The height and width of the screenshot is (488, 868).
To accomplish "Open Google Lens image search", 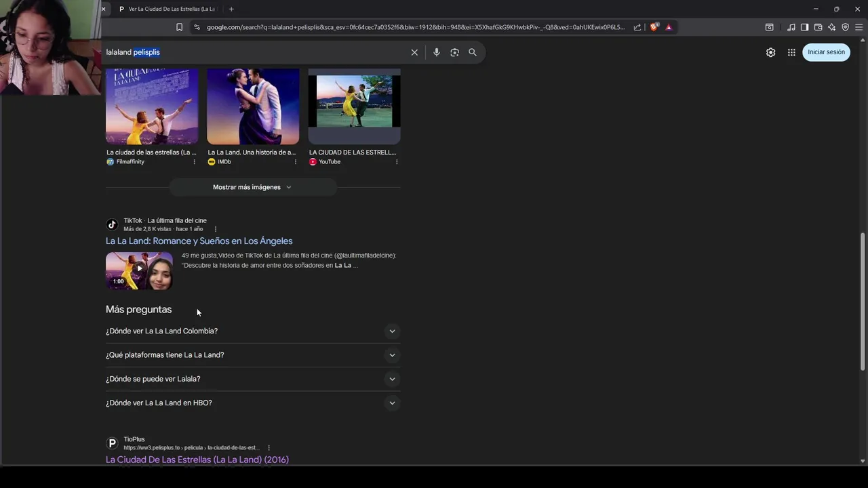I will click(454, 52).
